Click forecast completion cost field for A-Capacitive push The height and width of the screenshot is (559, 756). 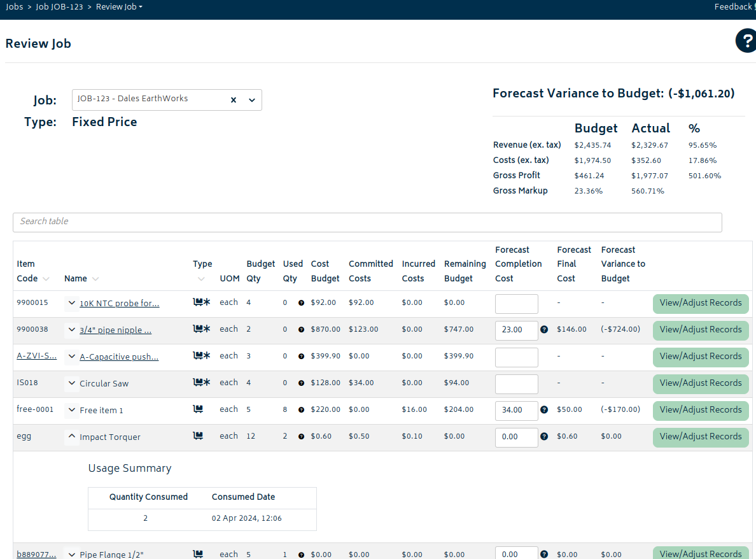point(516,357)
